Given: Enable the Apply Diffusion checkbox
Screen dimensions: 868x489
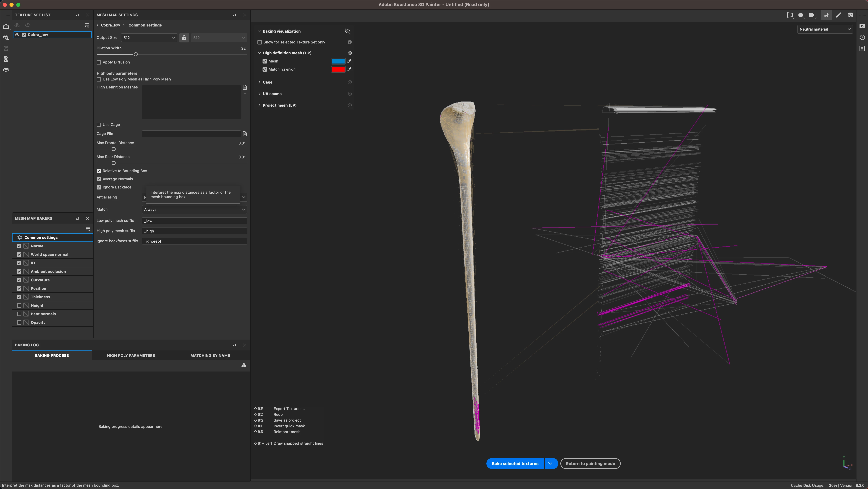Looking at the screenshot, I should point(99,62).
